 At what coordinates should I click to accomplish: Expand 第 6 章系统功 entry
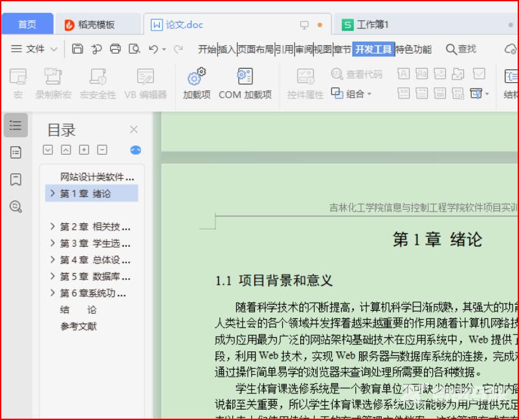point(52,293)
